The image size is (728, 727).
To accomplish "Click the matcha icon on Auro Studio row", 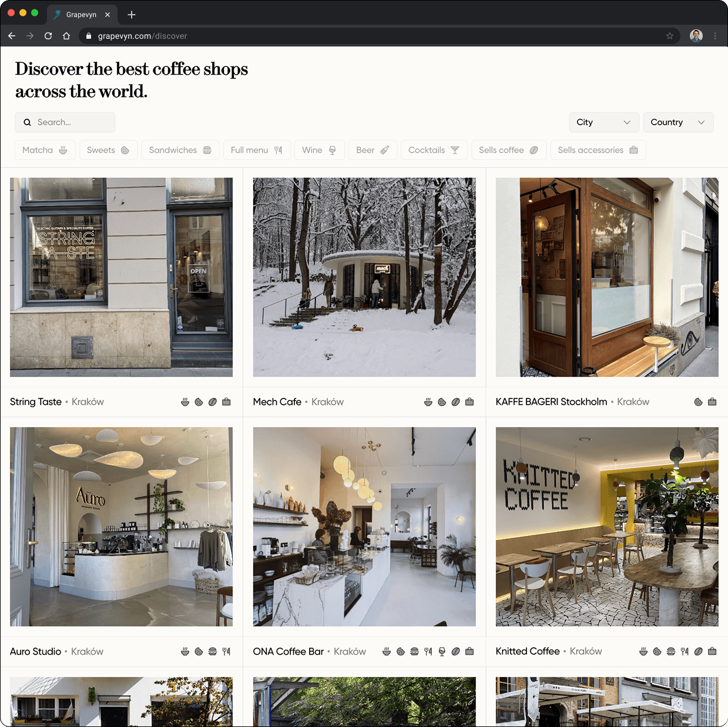I will click(185, 651).
